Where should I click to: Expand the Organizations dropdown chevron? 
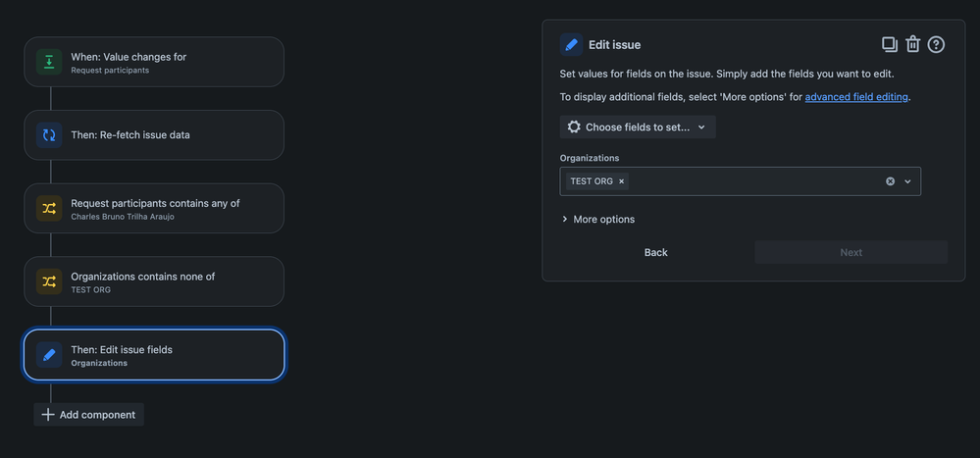click(x=908, y=181)
